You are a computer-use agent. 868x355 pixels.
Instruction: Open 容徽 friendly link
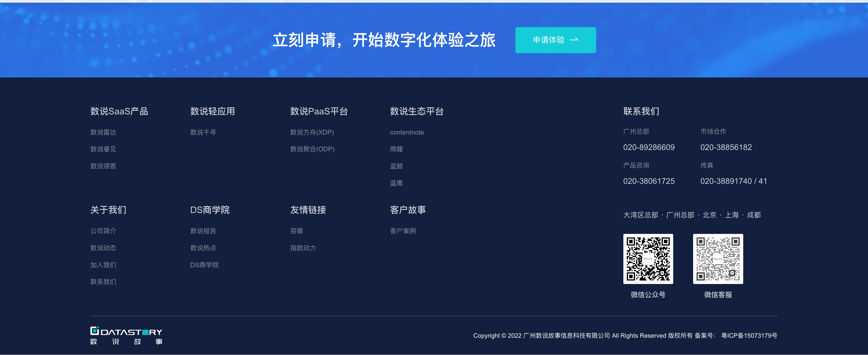(296, 231)
